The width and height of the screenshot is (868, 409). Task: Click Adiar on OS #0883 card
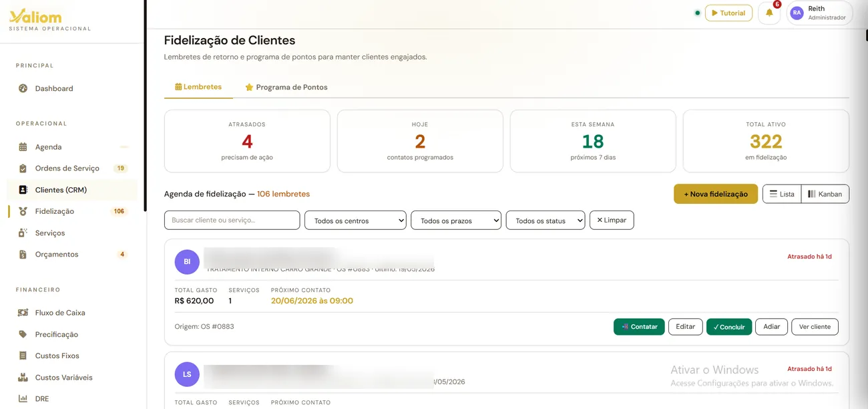(x=772, y=327)
